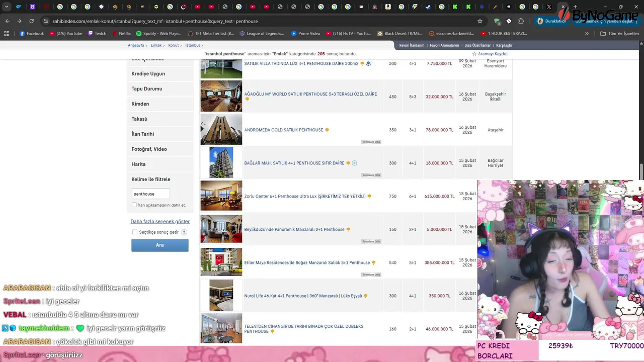Expand the İlan Tarihi filter

click(x=160, y=134)
